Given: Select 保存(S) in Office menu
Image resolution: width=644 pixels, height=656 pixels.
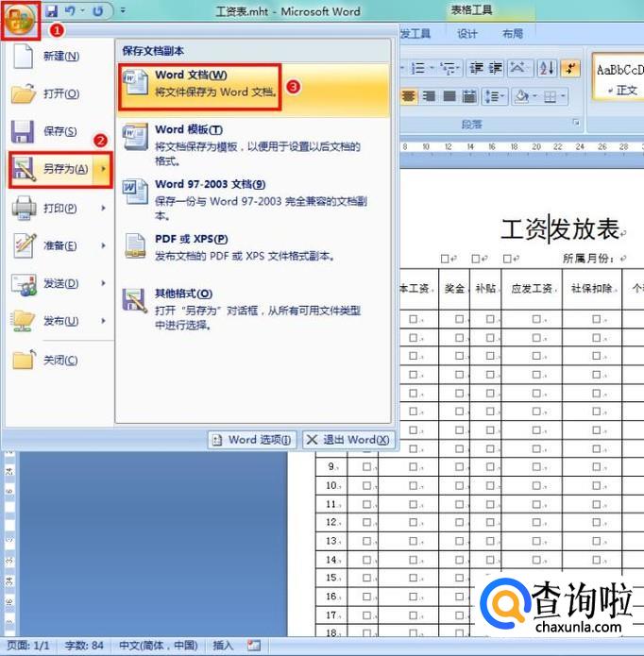Looking at the screenshot, I should tap(59, 131).
